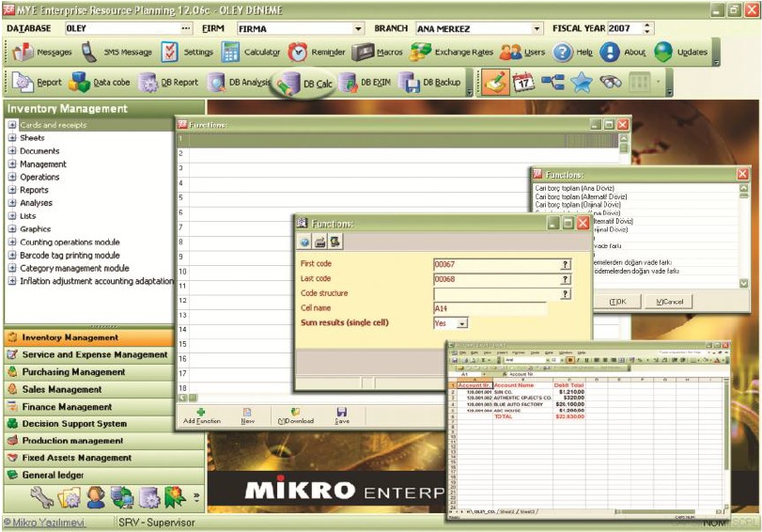Click the Code structure lookup question button
This screenshot has height=532, width=762.
pyautogui.click(x=566, y=293)
